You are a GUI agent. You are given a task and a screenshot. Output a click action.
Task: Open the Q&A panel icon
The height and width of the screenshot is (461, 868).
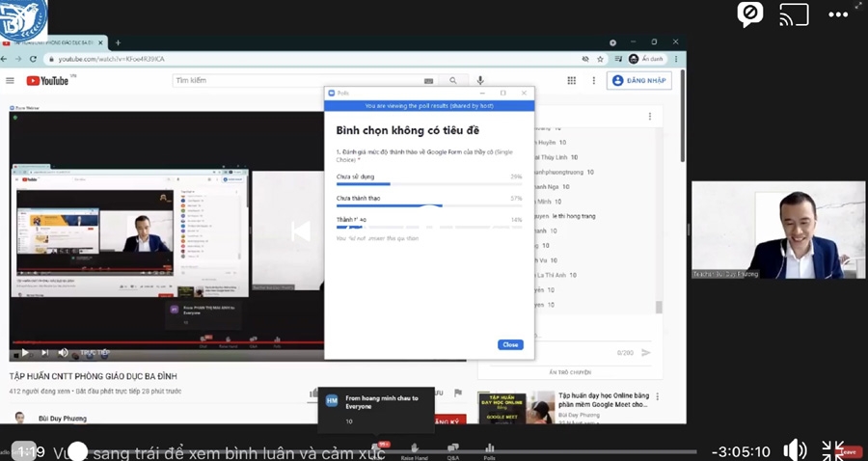tap(452, 450)
